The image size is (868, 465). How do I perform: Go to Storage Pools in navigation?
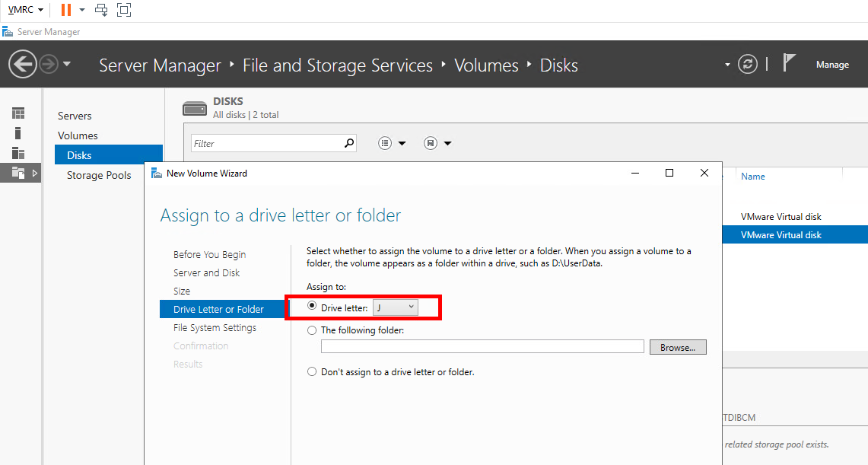pyautogui.click(x=99, y=175)
